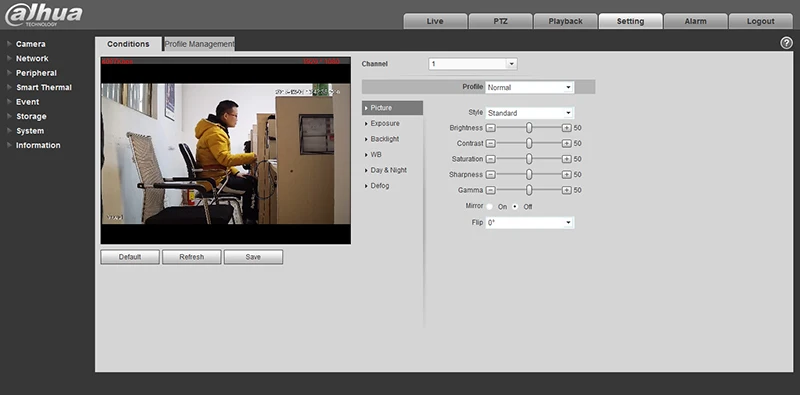Click the Dahua Technology logo
The image size is (800, 395).
coord(43,14)
